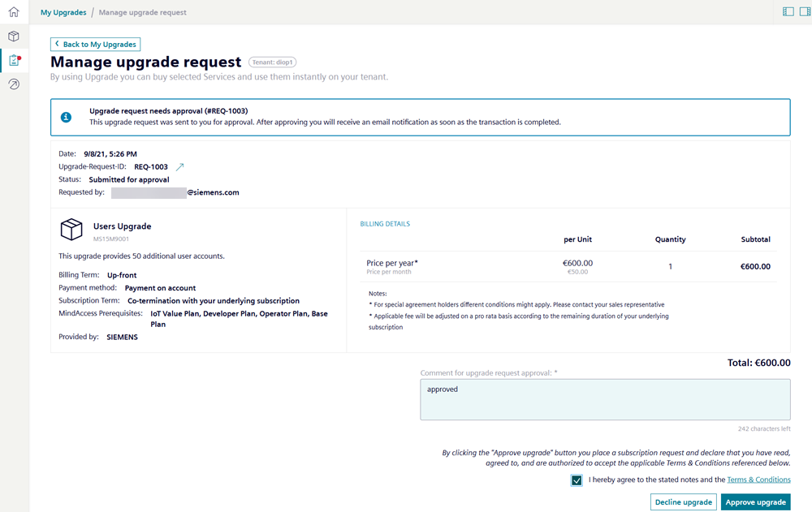Screen dimensions: 812x512
Task: Open the cube package icon in sidebar
Action: pos(14,37)
